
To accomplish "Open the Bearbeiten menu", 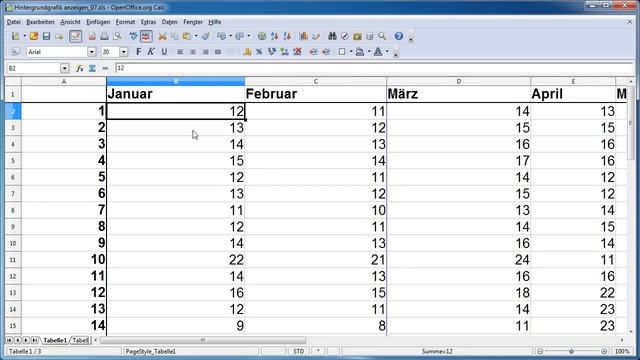I will pos(40,22).
